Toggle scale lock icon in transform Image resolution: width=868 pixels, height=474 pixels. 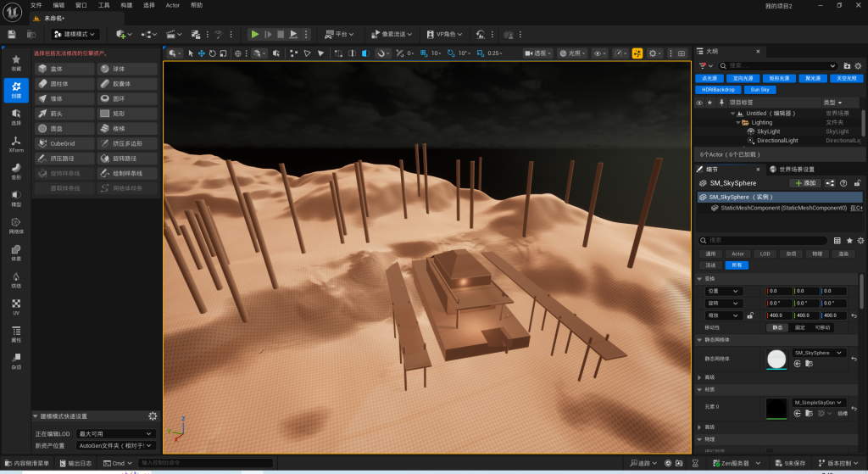pyautogui.click(x=750, y=315)
